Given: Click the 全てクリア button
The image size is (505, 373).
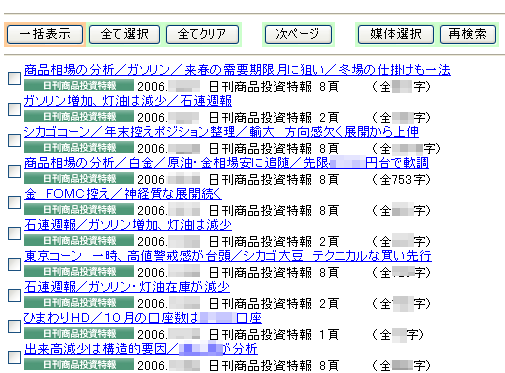Looking at the screenshot, I should click(202, 34).
